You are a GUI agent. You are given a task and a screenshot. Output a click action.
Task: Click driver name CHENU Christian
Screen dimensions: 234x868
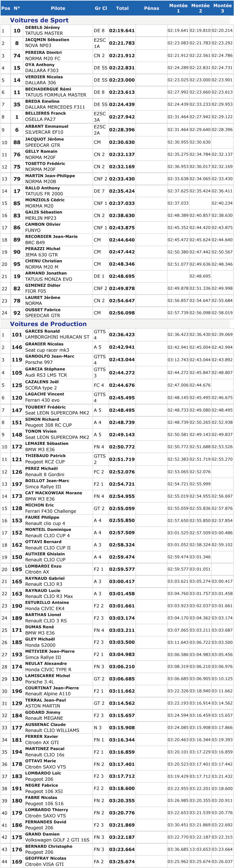(x=44, y=261)
